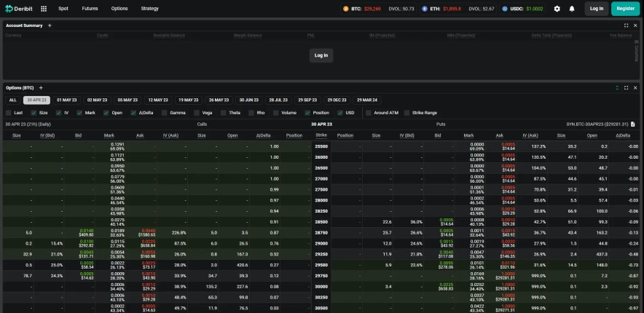This screenshot has width=644, height=313.
Task: Click the teal Register button
Action: (x=625, y=9)
